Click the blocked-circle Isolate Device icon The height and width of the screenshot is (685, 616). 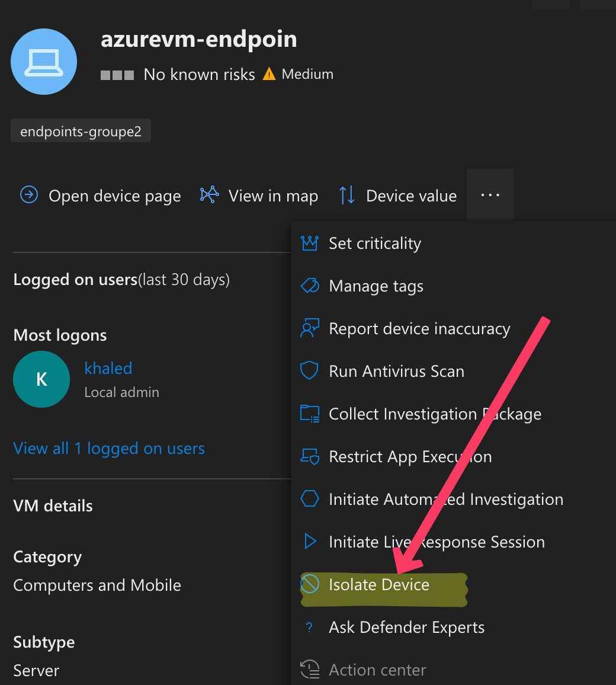point(310,584)
